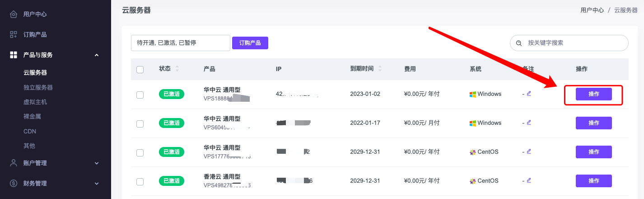Click the search magnifier icon
Screen dimensions: 644x199
[519, 43]
